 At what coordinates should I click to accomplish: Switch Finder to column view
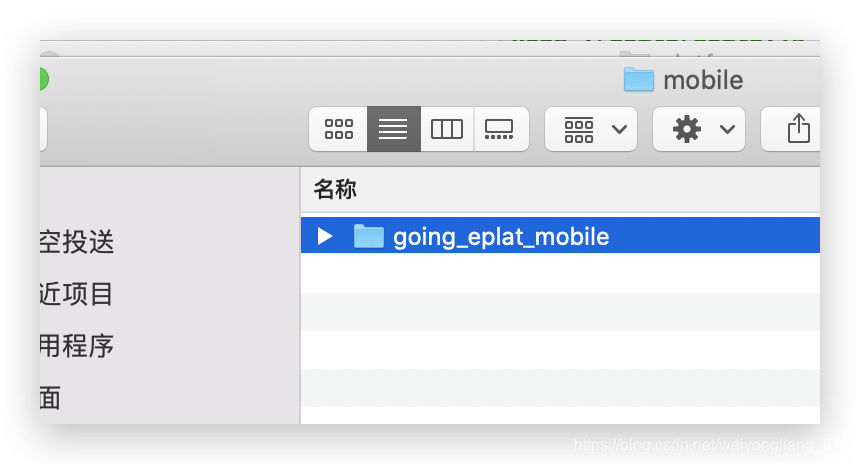(x=446, y=129)
